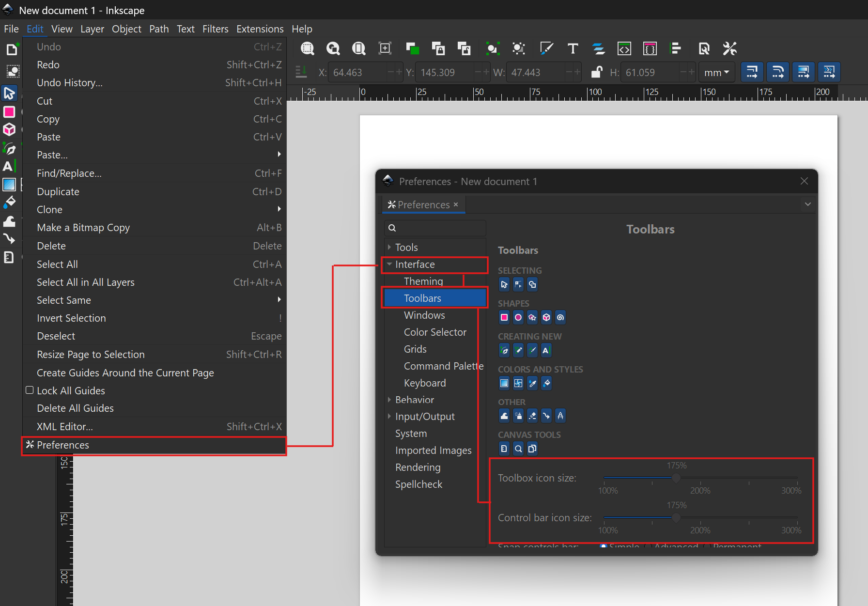Toggle move gradients with objects button
Viewport: 868px width, 606px height.
804,72
